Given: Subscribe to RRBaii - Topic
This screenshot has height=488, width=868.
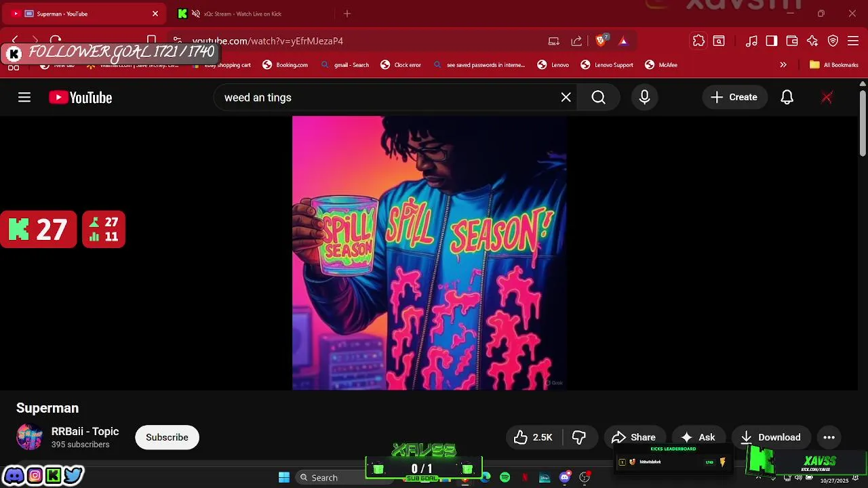Looking at the screenshot, I should click(167, 437).
